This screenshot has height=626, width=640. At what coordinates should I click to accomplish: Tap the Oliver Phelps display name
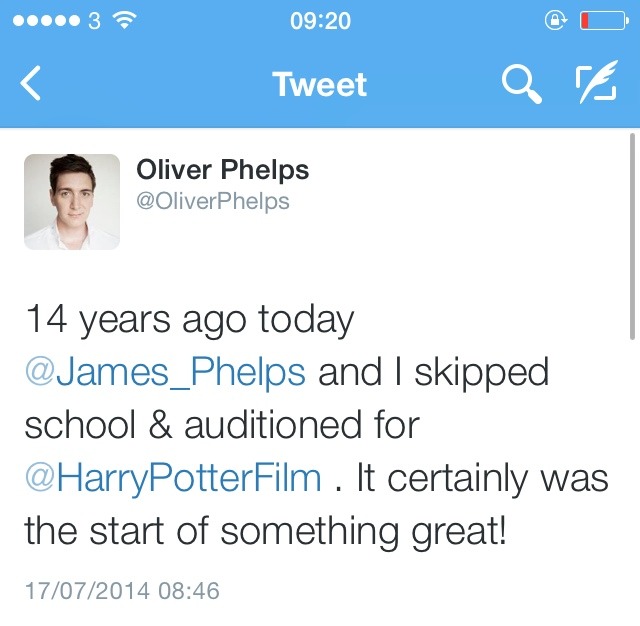[x=223, y=170]
